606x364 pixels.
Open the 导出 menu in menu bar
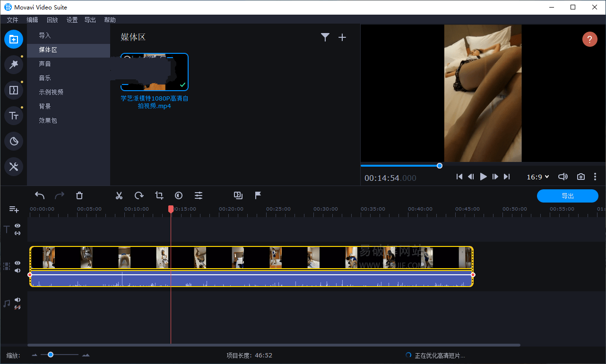(90, 20)
